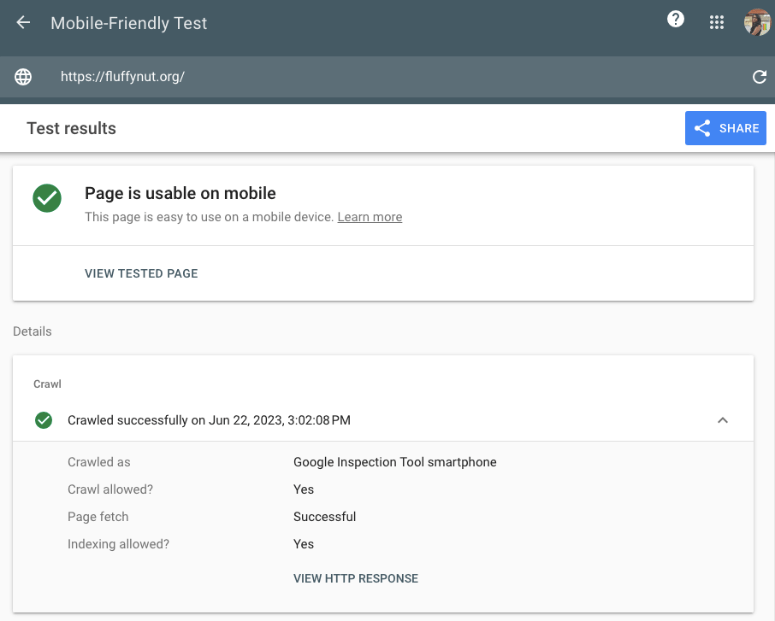
Task: Click the Mobile-Friendly Test title
Action: pyautogui.click(x=129, y=23)
